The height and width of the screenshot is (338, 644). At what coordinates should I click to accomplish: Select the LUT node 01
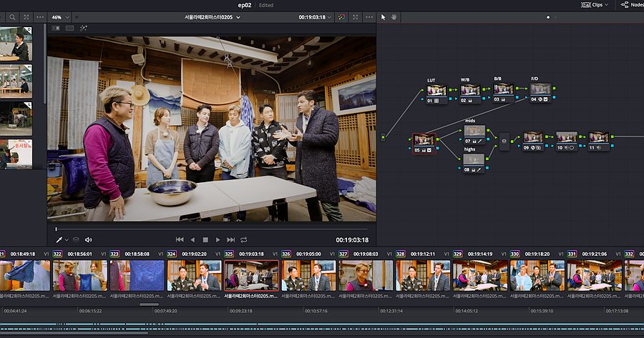point(436,91)
